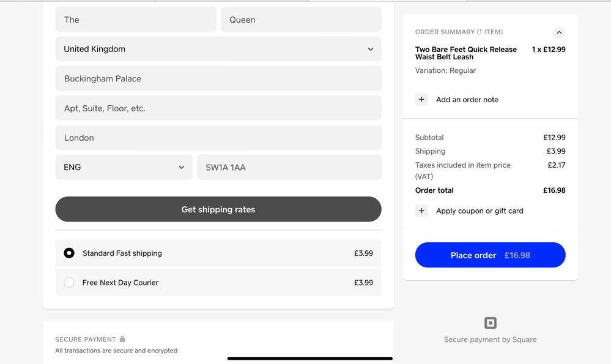Choose Free Next Day Courier option
Image resolution: width=611 pixels, height=364 pixels.
[x=69, y=283]
